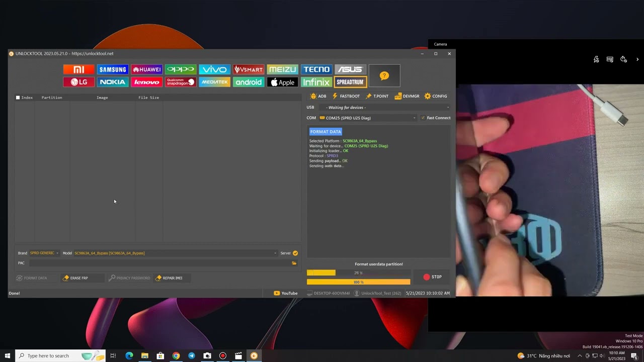644x362 pixels.
Task: Toggle the Index select-all checkbox
Action: [x=18, y=98]
